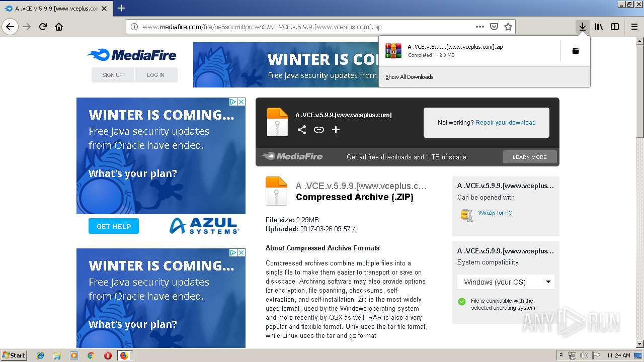Open Opera from the taskbar

[x=108, y=355]
